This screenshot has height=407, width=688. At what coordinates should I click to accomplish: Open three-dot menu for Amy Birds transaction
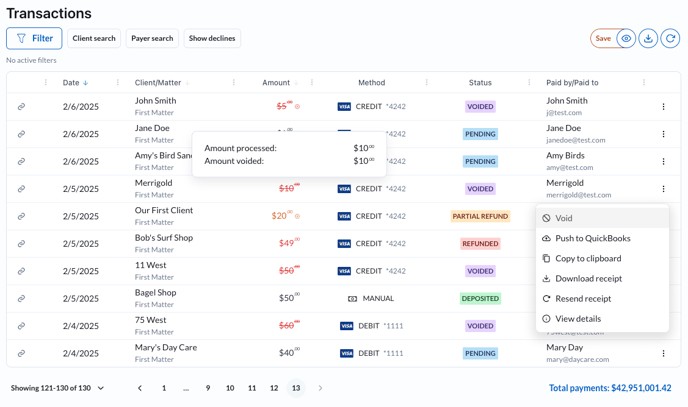(663, 161)
